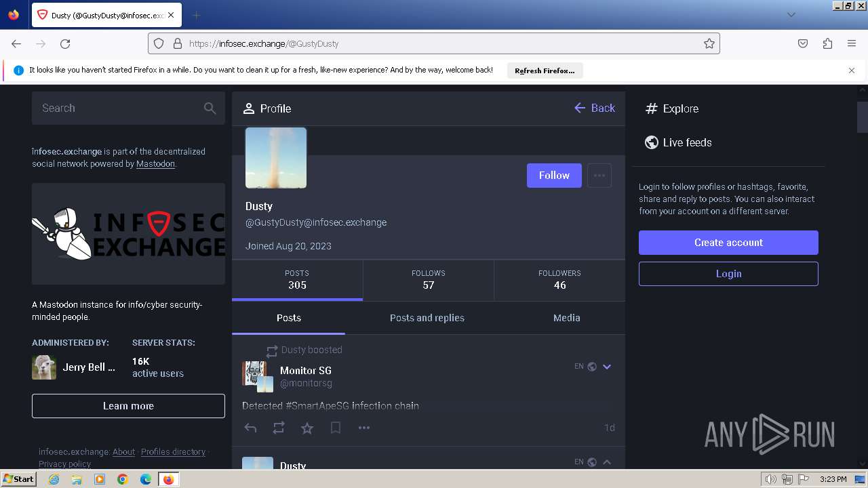This screenshot has height=488, width=868.
Task: Reply to the Monitor SG post
Action: [250, 428]
